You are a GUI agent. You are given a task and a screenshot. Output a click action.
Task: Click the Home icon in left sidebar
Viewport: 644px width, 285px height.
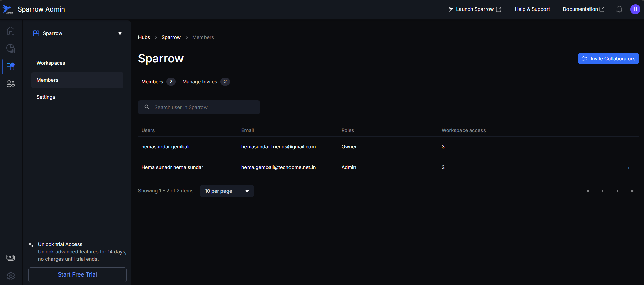click(x=10, y=31)
